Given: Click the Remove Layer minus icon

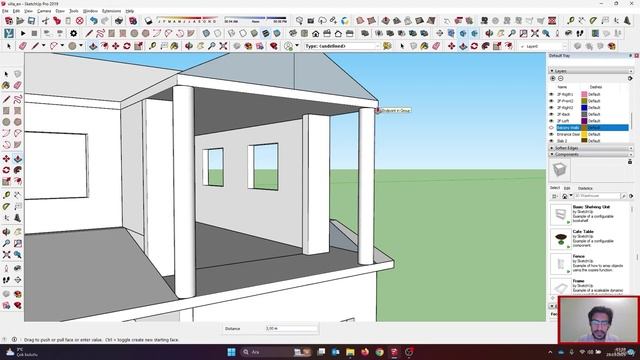Looking at the screenshot, I should click(x=560, y=78).
